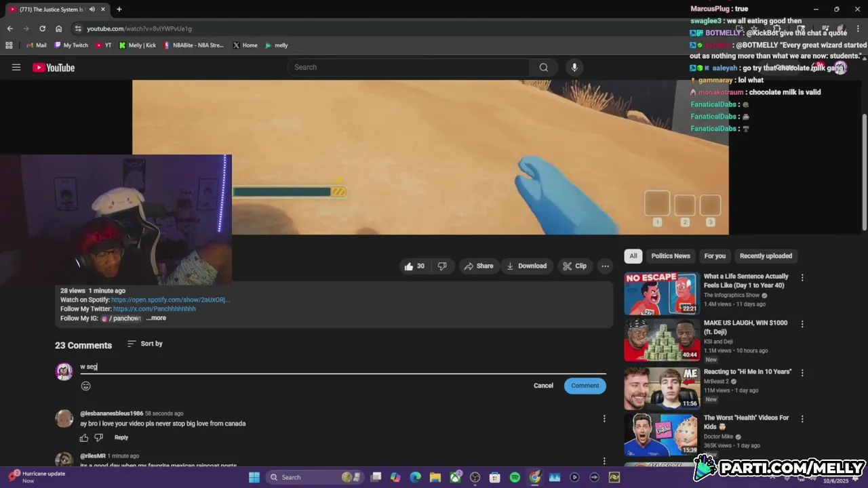Go back in the browser

[9, 28]
